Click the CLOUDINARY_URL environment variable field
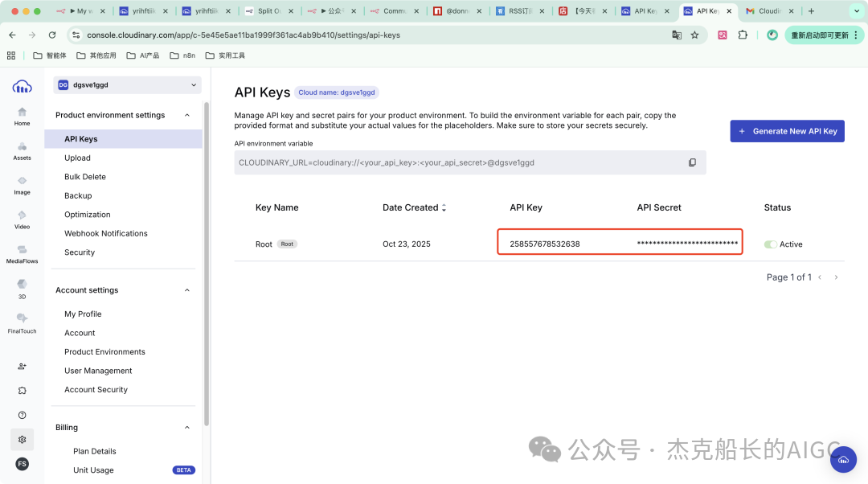 (470, 162)
